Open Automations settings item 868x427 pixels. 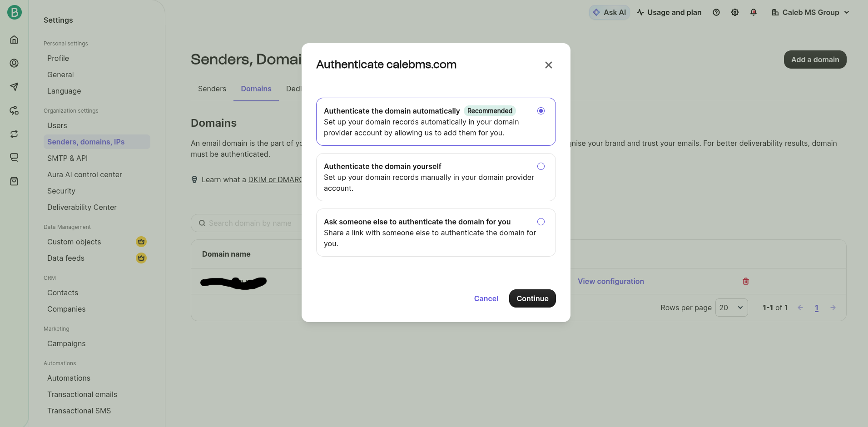pos(69,378)
